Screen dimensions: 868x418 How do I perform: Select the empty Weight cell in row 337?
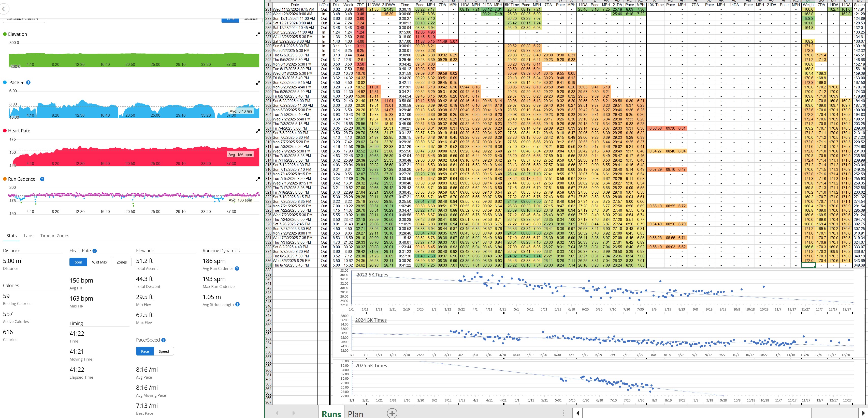pyautogui.click(x=808, y=265)
